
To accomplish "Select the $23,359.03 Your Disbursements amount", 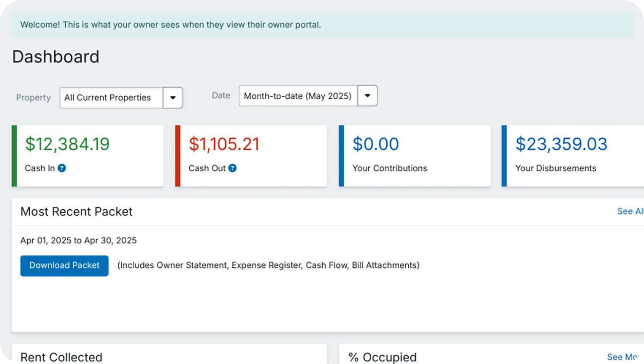I will click(x=561, y=144).
